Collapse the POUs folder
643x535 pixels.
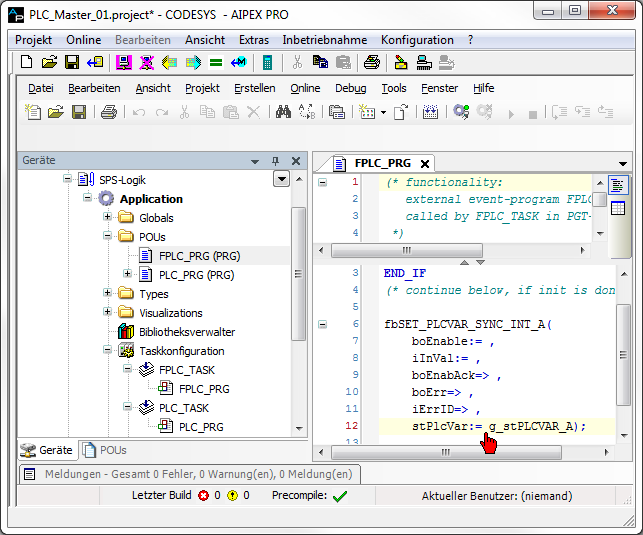(x=107, y=236)
